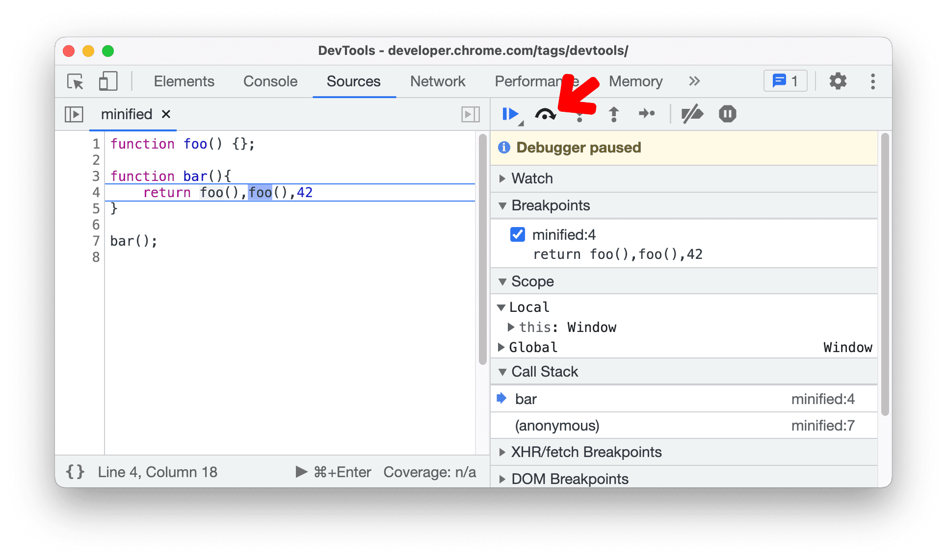Click the Step out of current function icon
This screenshot has width=947, height=560.
pos(613,113)
